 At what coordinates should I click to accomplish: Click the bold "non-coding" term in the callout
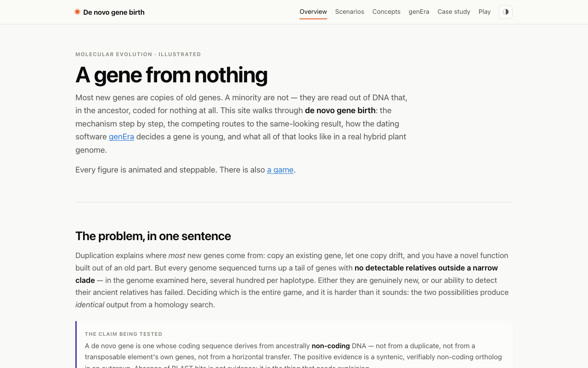tap(331, 345)
